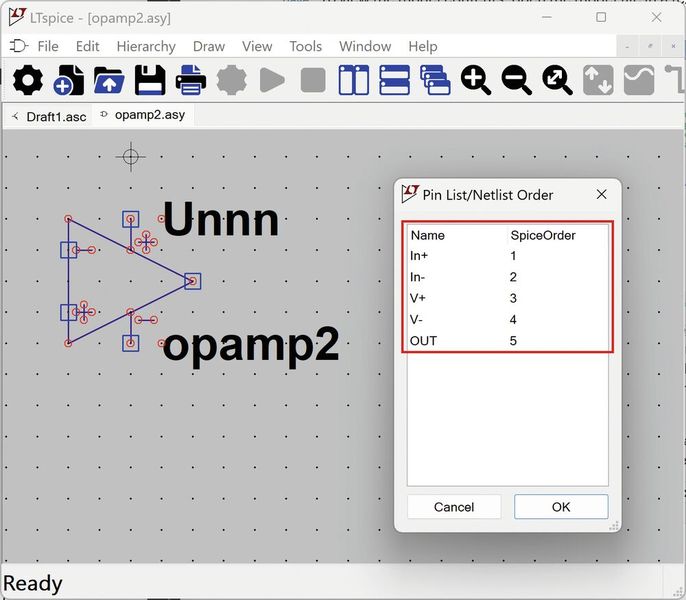Screen dimensions: 686x600
Task: Close the inner opamp2.asy document
Action: tap(673, 46)
